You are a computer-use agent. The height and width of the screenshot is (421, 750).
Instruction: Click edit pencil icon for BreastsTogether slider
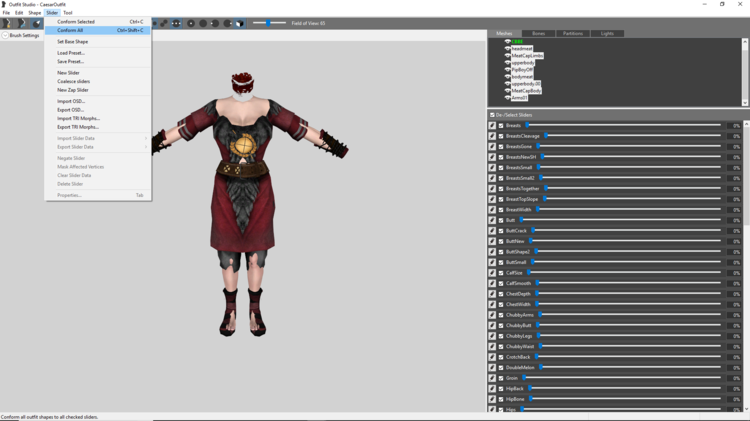click(492, 188)
